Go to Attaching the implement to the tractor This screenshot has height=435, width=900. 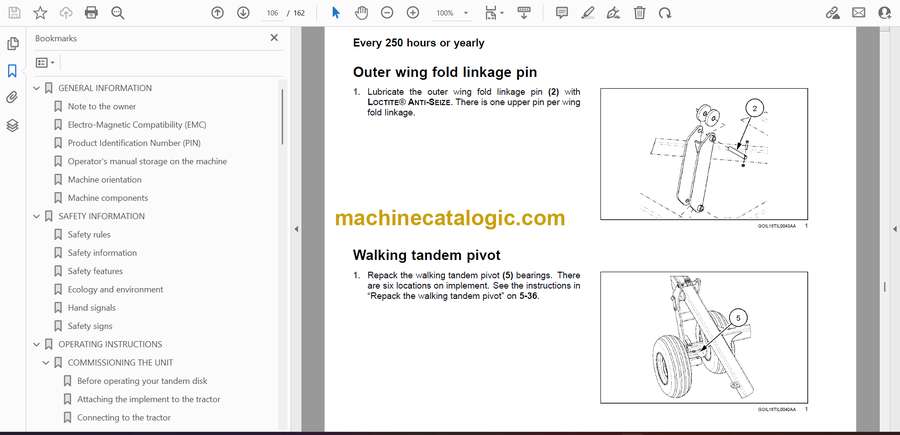149,399
